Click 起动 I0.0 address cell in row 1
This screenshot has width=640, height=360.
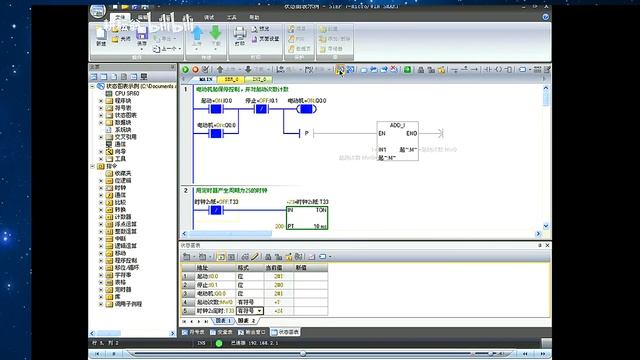pos(216,276)
